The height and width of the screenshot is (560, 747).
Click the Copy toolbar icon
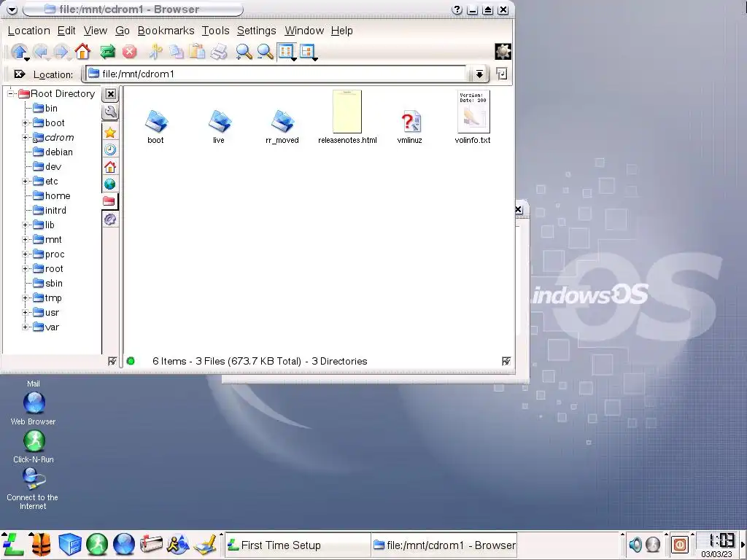coord(177,52)
